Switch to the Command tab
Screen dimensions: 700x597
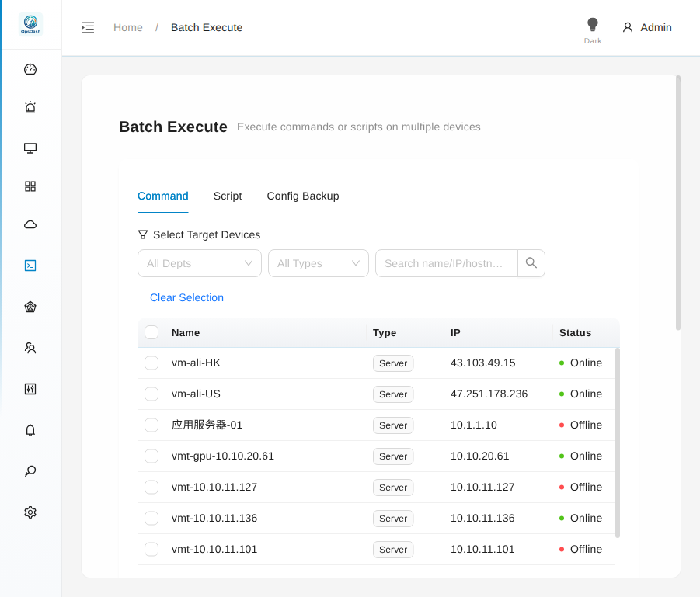(163, 196)
